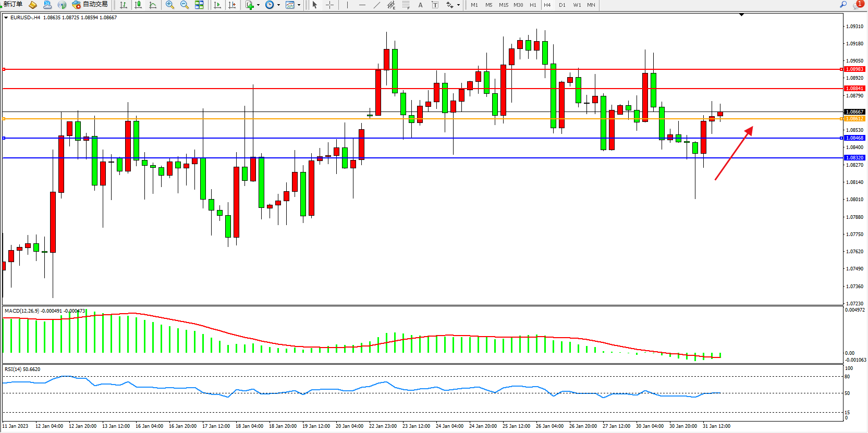Toggle the chart auto scroll button

217,5
